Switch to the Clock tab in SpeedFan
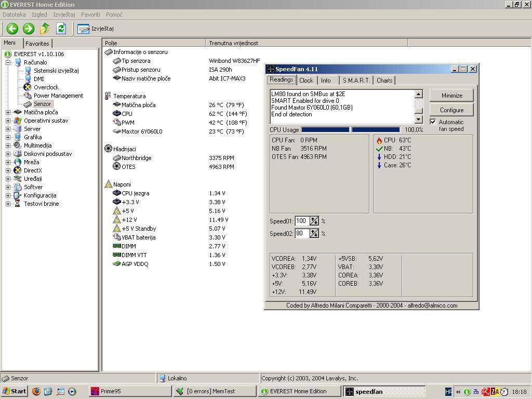Viewport: 532px width, 399px height. (306, 80)
